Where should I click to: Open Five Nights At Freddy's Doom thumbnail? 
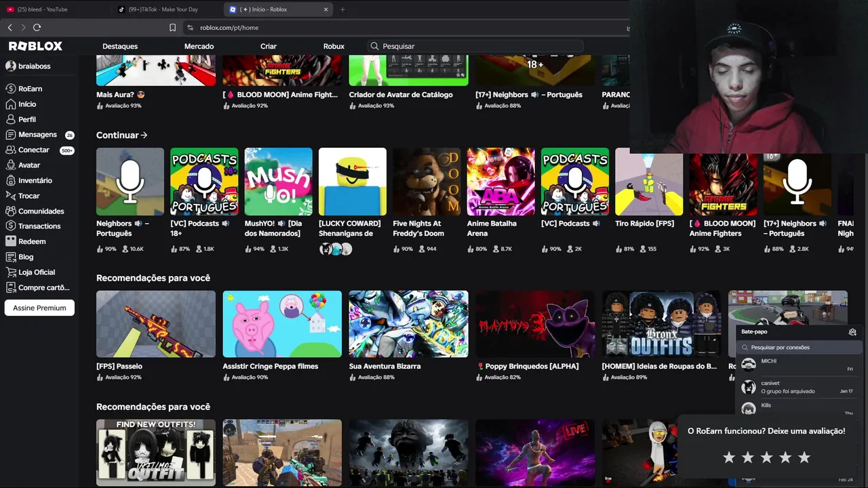click(427, 182)
